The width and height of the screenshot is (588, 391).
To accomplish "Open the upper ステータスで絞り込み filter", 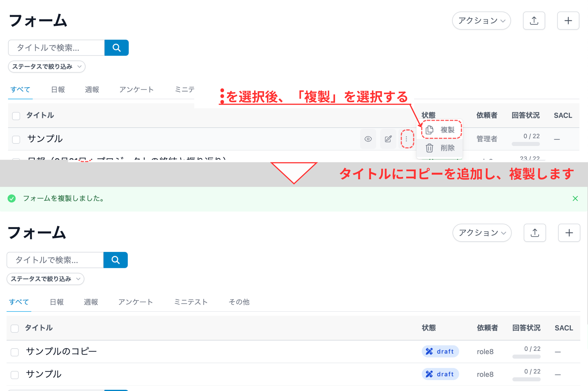I will 47,67.
